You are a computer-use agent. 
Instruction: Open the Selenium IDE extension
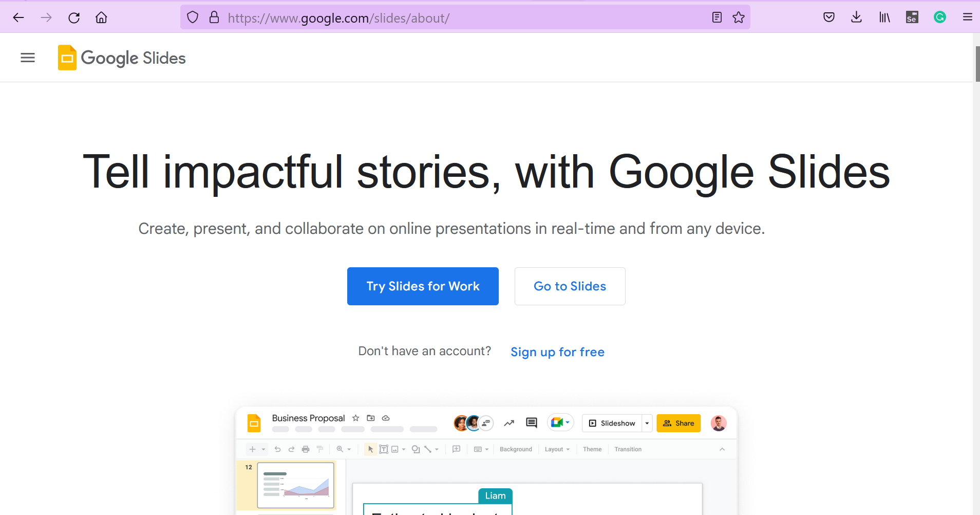[912, 17]
